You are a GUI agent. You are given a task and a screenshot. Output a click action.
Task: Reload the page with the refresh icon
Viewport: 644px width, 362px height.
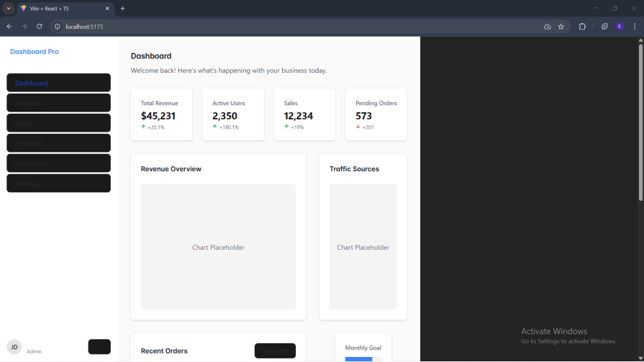click(x=40, y=27)
